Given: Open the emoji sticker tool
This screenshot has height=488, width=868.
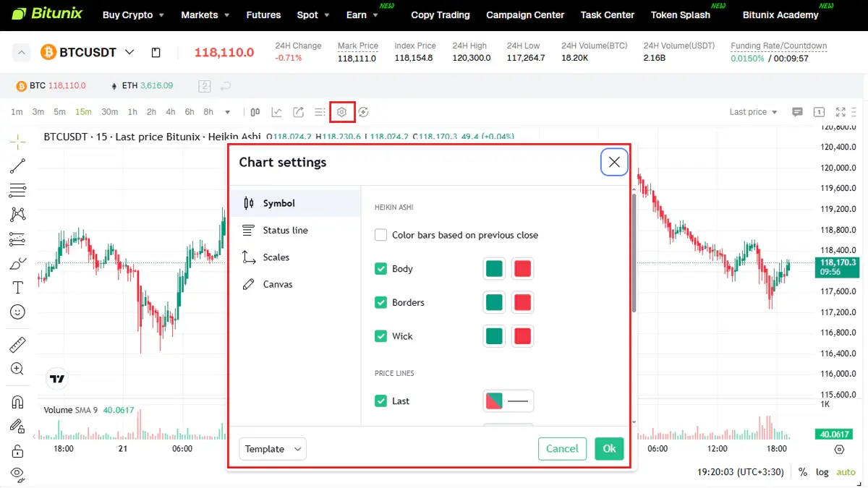Looking at the screenshot, I should (x=17, y=312).
